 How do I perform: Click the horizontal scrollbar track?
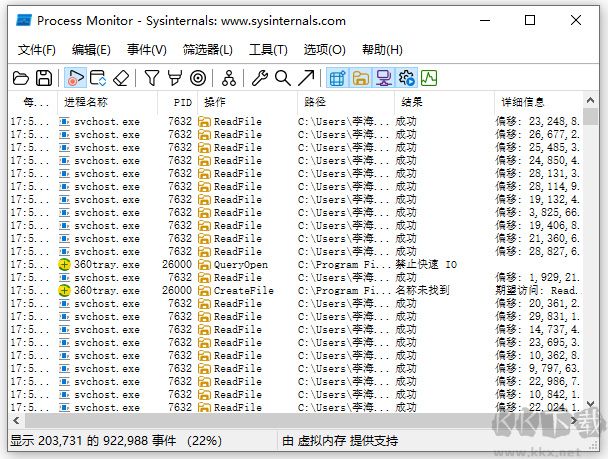tap(295, 420)
